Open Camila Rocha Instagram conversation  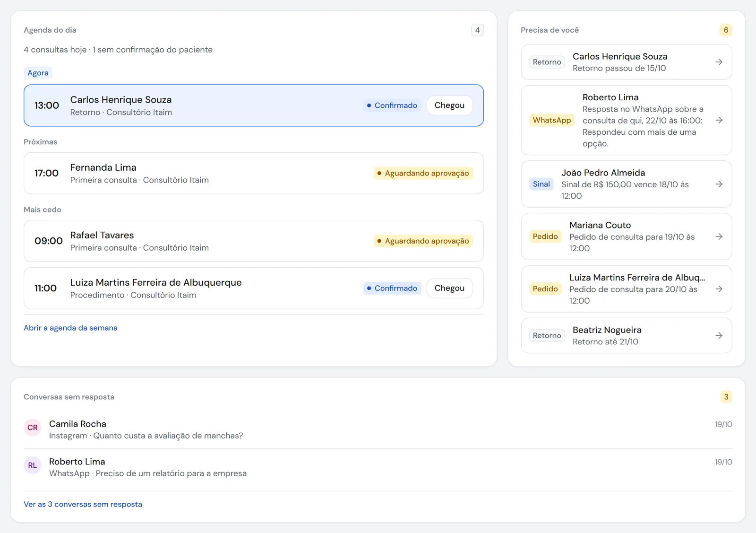(x=378, y=429)
